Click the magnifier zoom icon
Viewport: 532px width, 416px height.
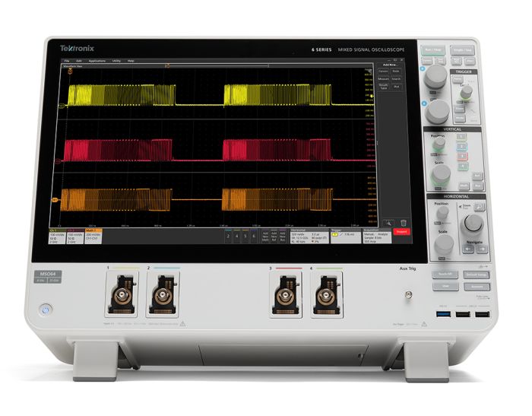coord(388,223)
